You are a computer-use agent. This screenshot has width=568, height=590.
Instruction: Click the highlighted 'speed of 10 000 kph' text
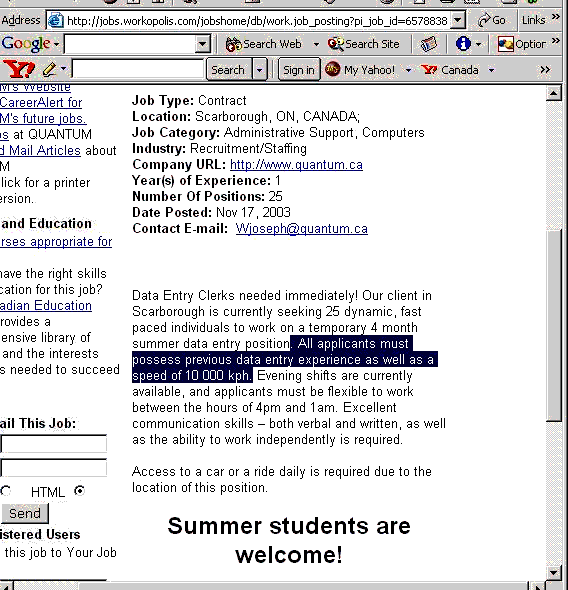click(191, 376)
